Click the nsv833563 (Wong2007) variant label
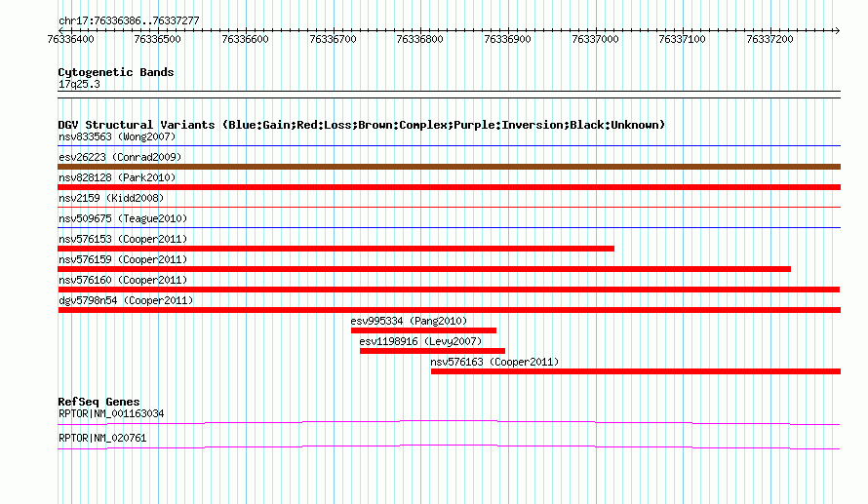868x504 pixels. click(x=117, y=136)
